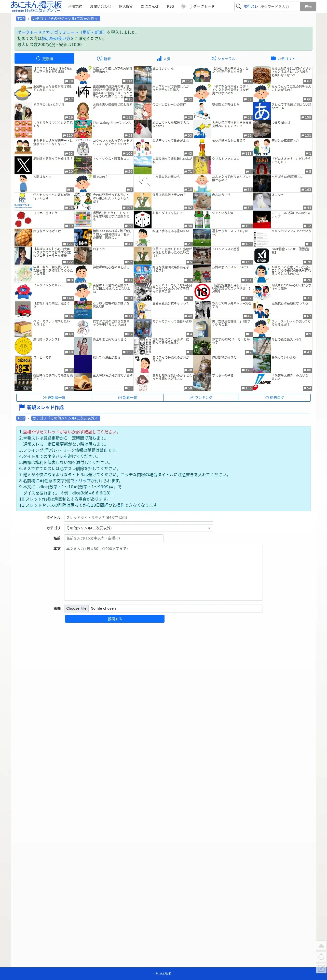
Task: Click the Choose File button
Action: click(x=76, y=608)
